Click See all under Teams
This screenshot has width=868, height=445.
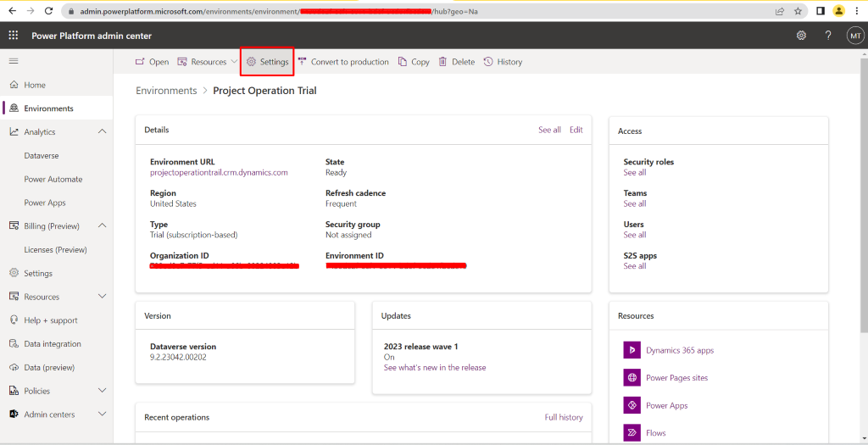(x=634, y=203)
